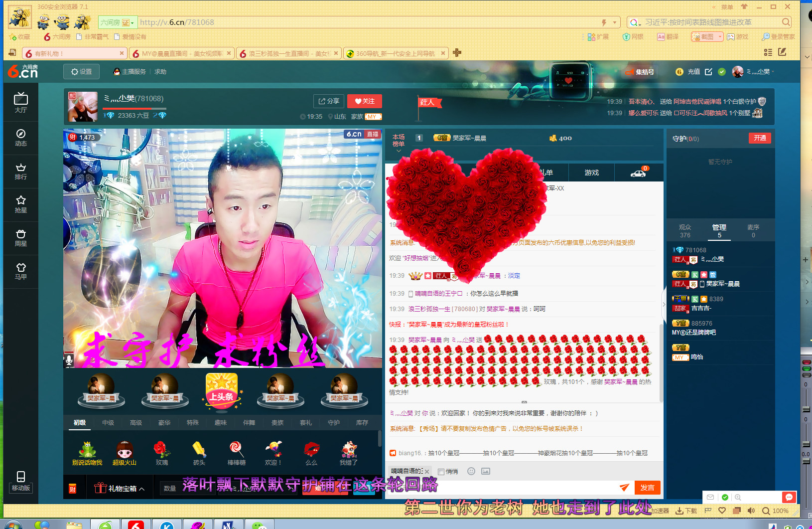Screen dimensions: 812x529
Task: Open the 排行 ranking sidebar icon
Action: (20, 172)
